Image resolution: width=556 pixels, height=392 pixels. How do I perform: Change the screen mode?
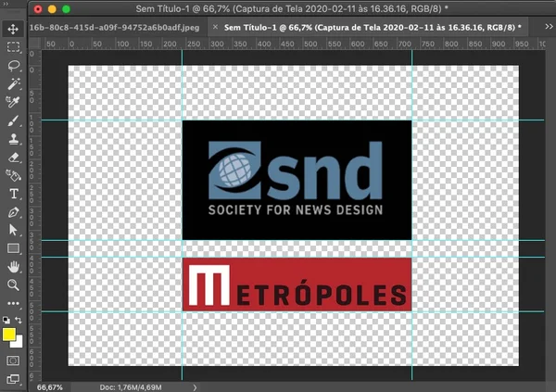click(x=13, y=379)
